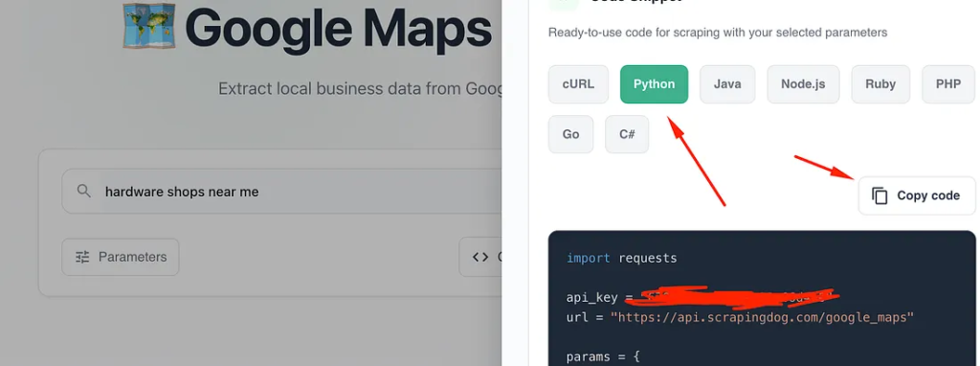Click the world map emoji in heading

point(148,26)
